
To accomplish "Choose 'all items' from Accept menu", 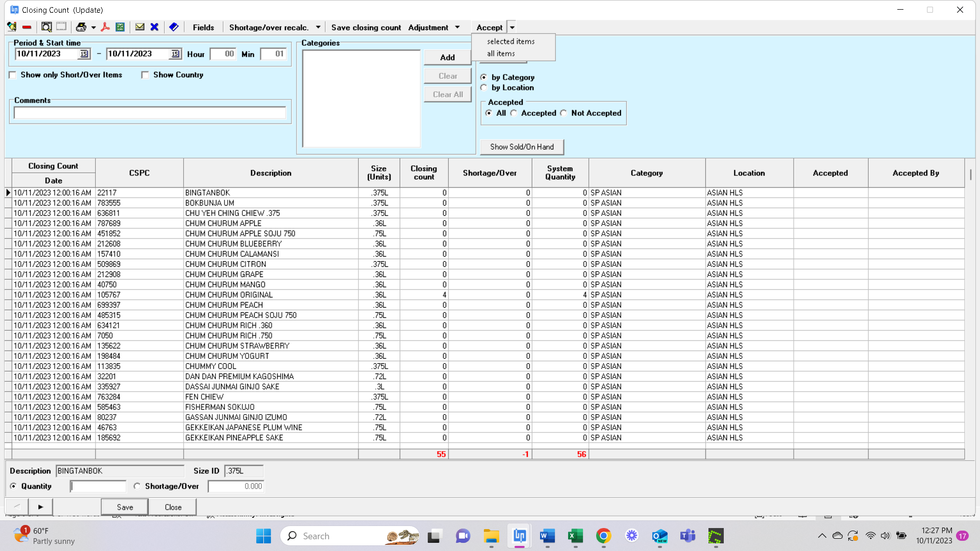I will (501, 54).
